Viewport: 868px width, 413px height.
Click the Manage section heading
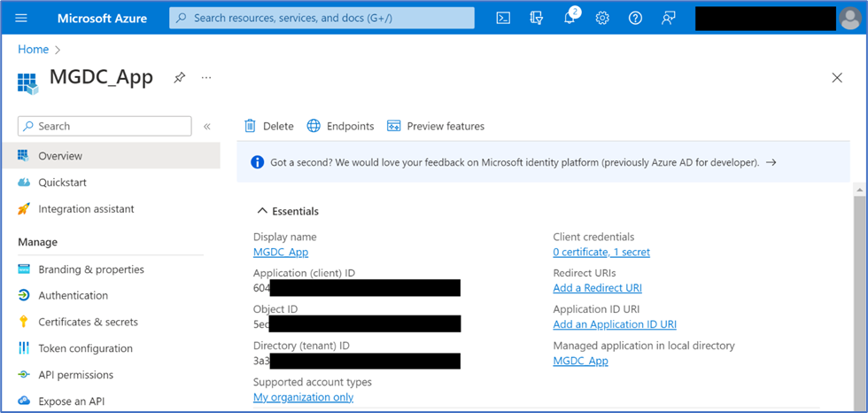point(37,242)
